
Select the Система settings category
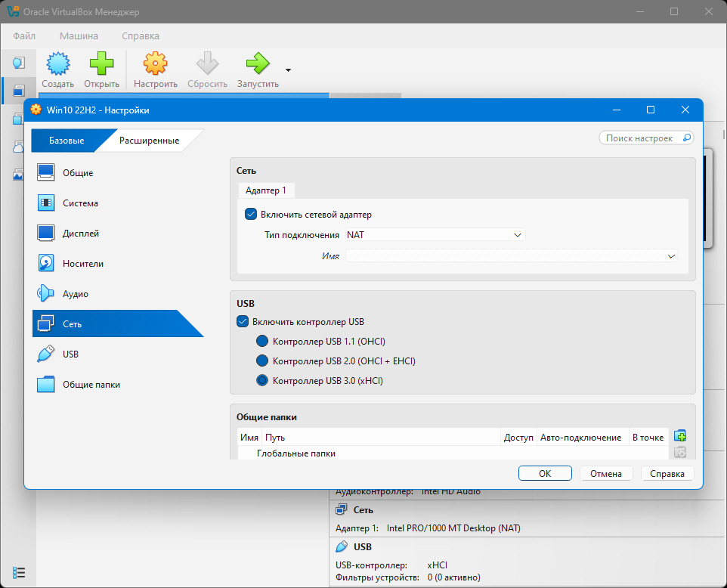click(118, 203)
